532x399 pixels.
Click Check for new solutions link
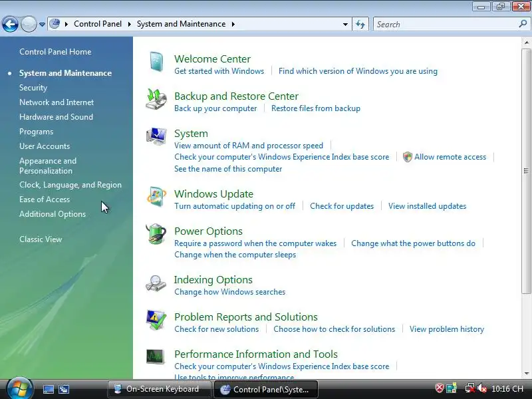click(x=217, y=329)
